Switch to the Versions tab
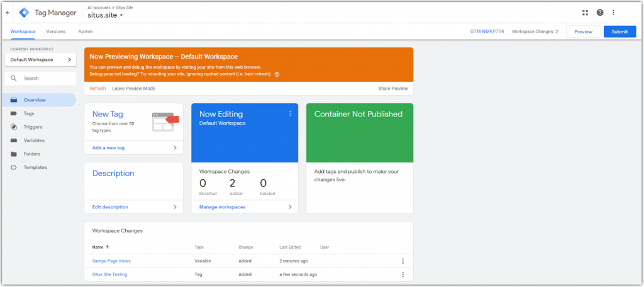This screenshot has width=644, height=287. [56, 31]
